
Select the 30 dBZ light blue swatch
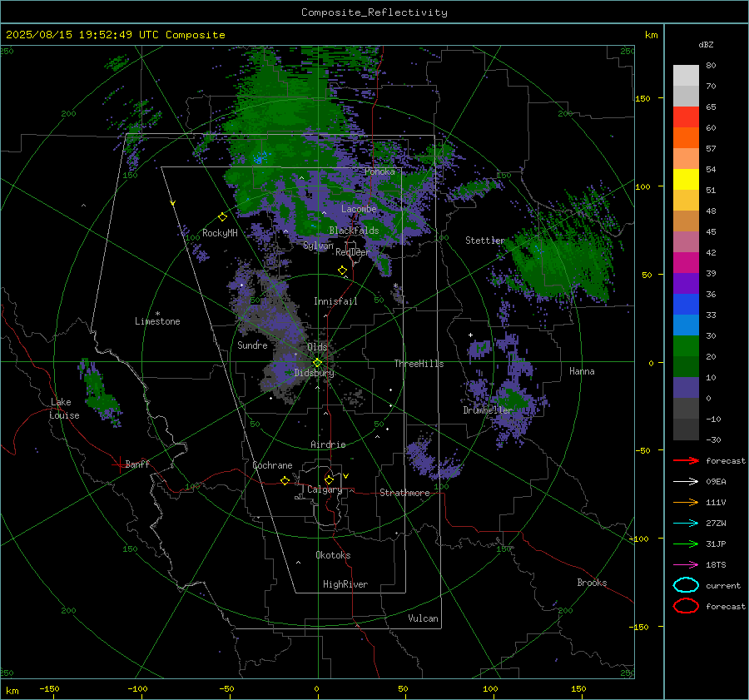click(x=686, y=325)
